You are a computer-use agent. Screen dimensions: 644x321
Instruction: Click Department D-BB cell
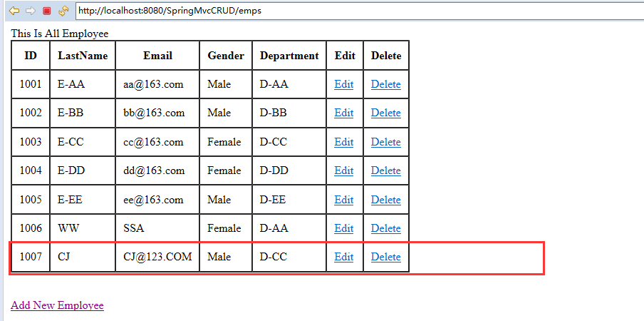click(x=289, y=113)
